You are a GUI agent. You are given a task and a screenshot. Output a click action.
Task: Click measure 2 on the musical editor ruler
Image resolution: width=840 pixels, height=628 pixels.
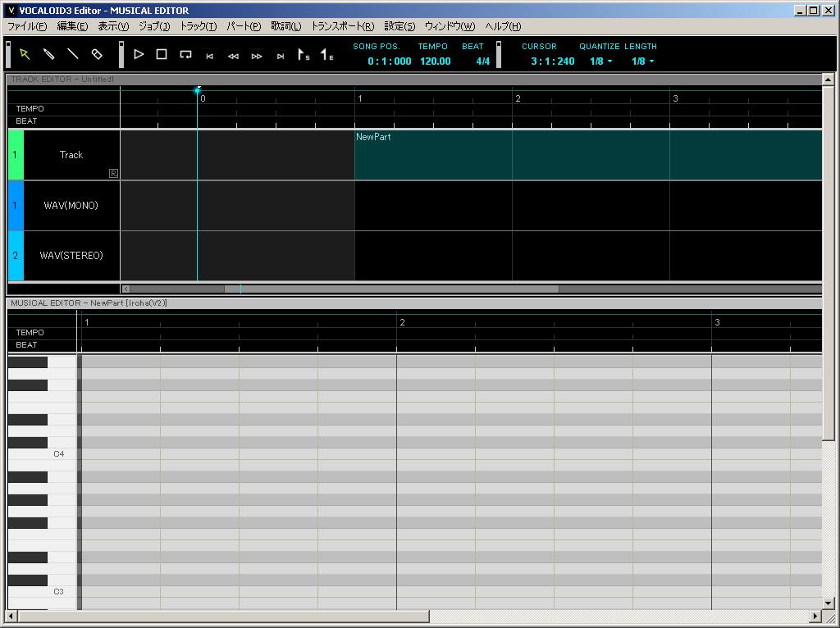click(402, 322)
